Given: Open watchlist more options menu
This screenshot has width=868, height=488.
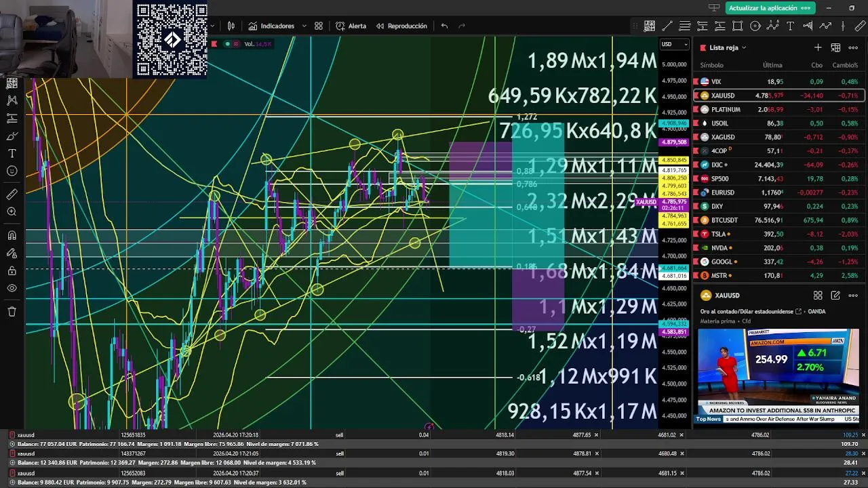Looking at the screenshot, I should (853, 47).
